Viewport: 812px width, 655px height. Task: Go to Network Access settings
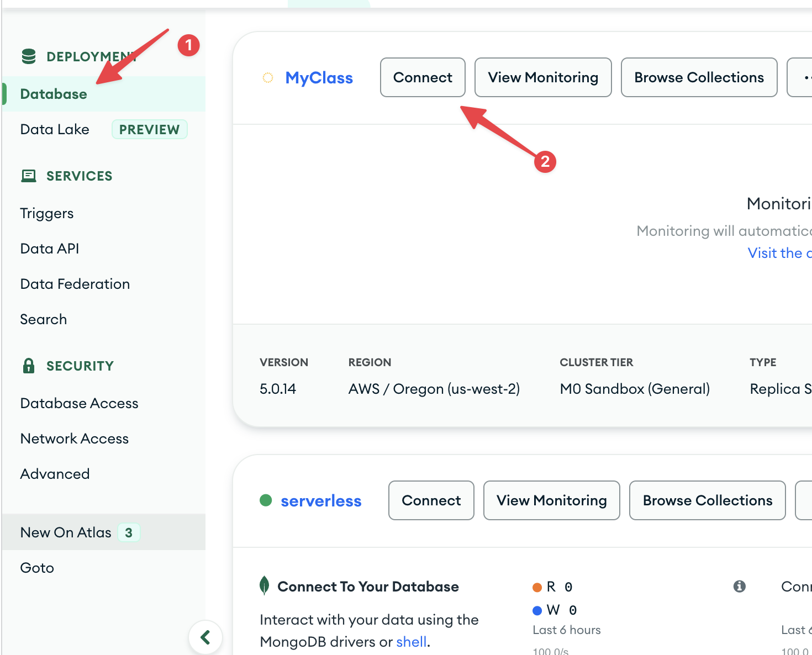[75, 439]
